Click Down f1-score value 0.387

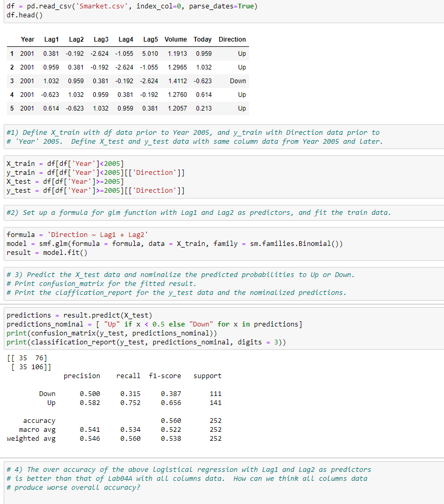click(171, 394)
